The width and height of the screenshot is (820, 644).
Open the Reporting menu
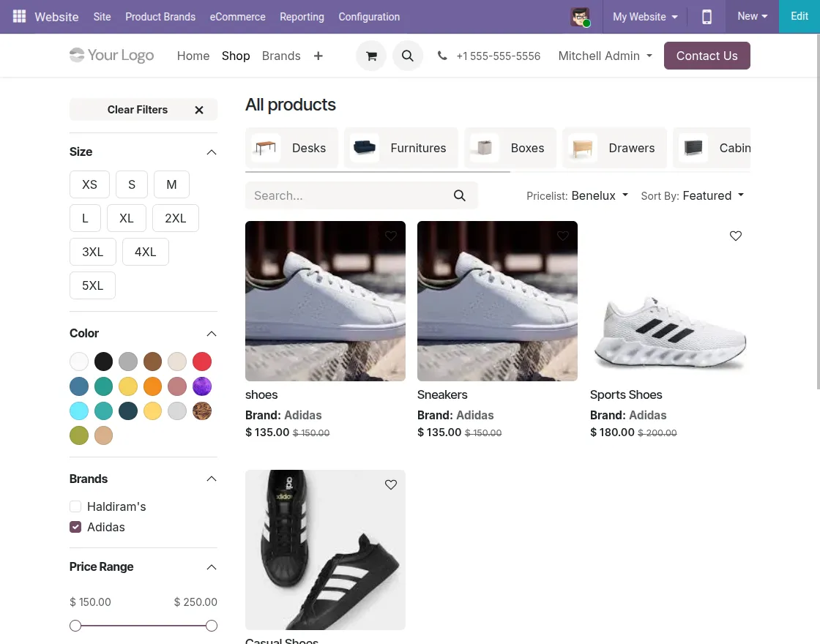coord(302,17)
